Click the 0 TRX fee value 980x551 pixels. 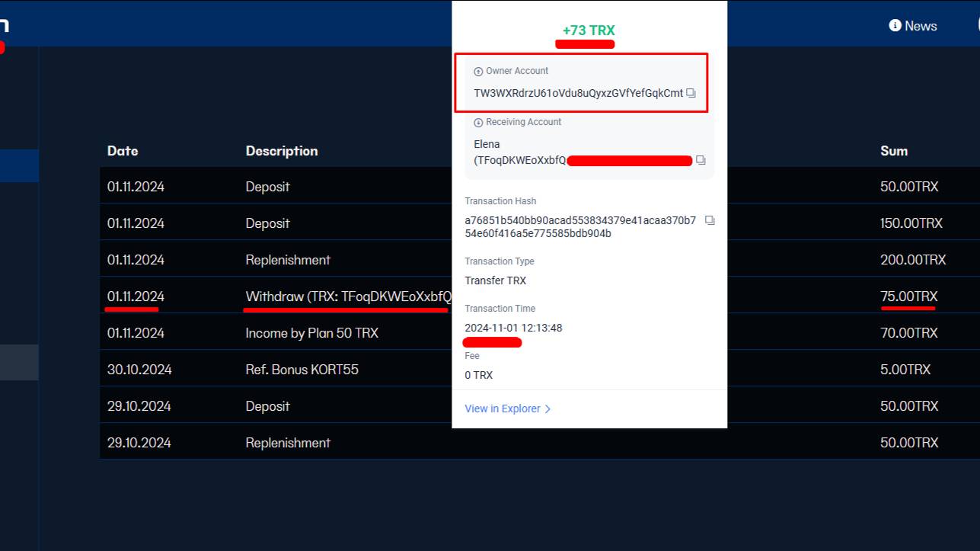[x=479, y=375]
